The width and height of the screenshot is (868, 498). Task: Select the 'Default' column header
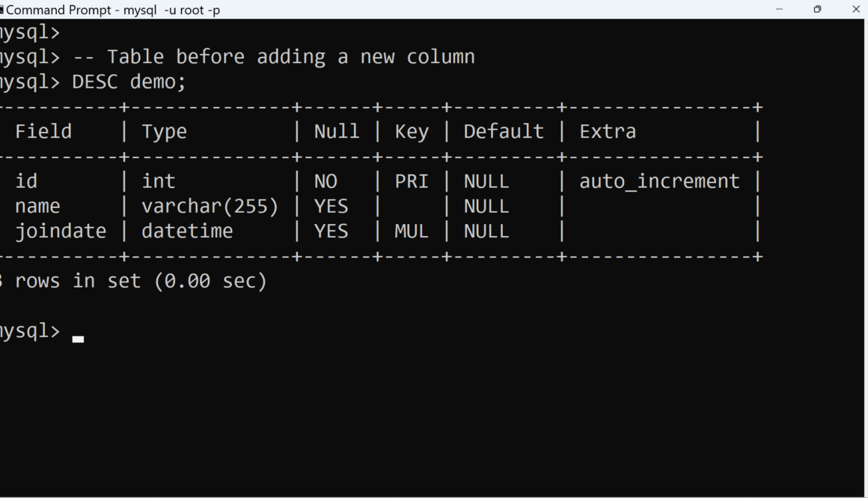click(x=504, y=132)
